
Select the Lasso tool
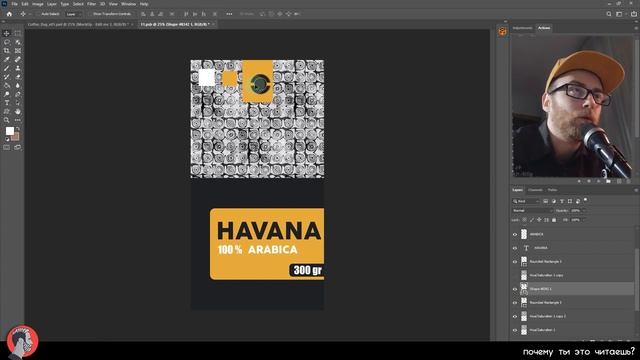point(7,42)
